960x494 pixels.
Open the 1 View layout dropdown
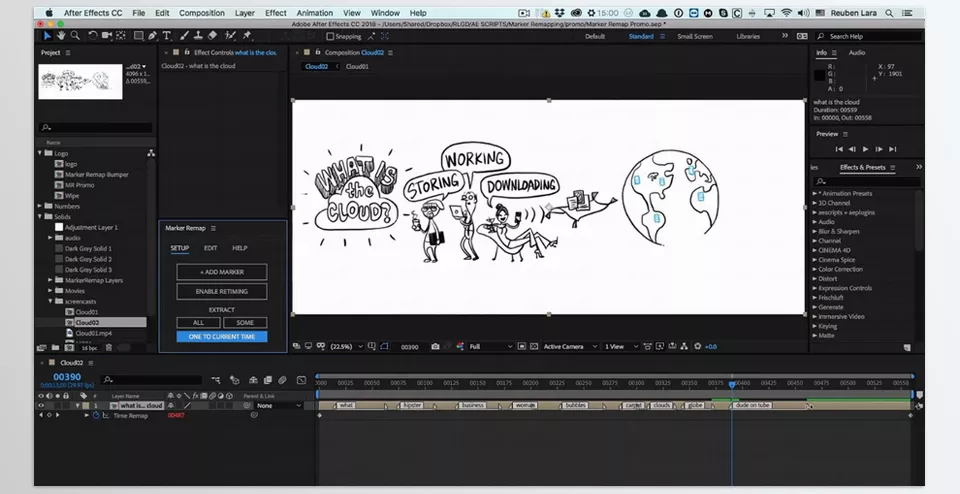tap(621, 346)
